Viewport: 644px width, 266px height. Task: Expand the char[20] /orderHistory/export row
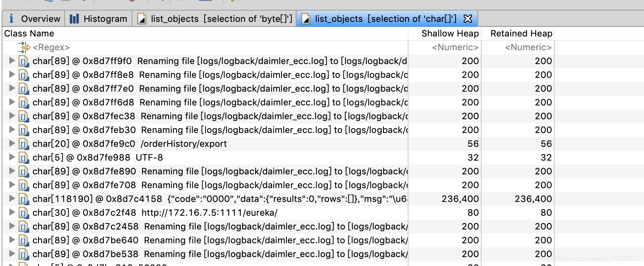[x=12, y=143]
